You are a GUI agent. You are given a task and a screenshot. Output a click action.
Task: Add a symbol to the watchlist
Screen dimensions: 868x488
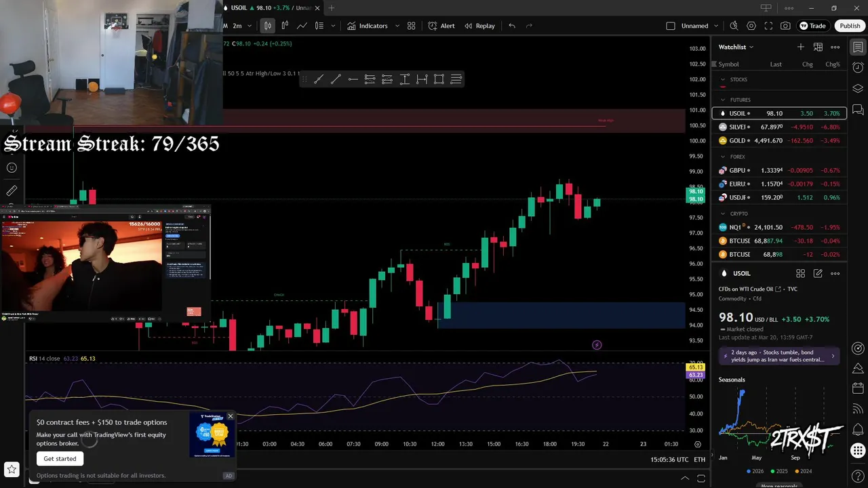(801, 47)
